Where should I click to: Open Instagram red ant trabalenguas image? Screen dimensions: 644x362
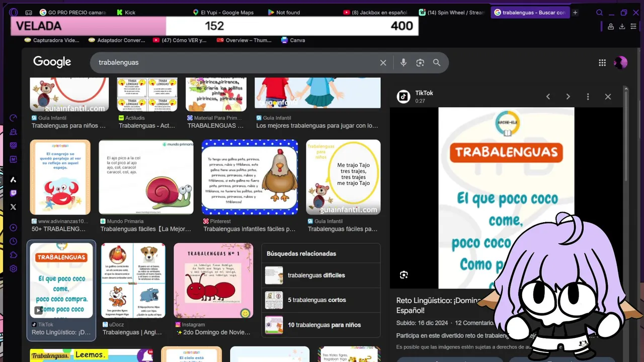(213, 281)
